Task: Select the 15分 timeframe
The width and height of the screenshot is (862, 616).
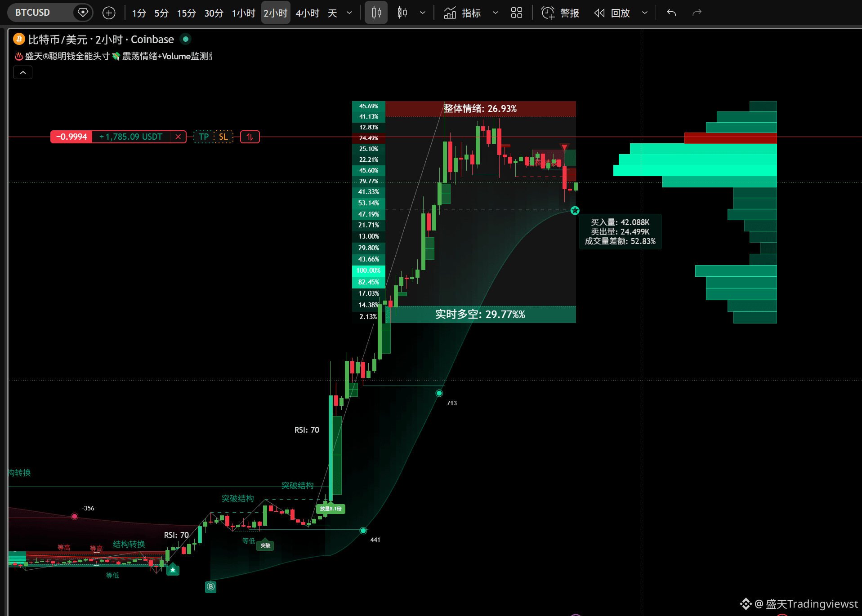Action: 187,13
